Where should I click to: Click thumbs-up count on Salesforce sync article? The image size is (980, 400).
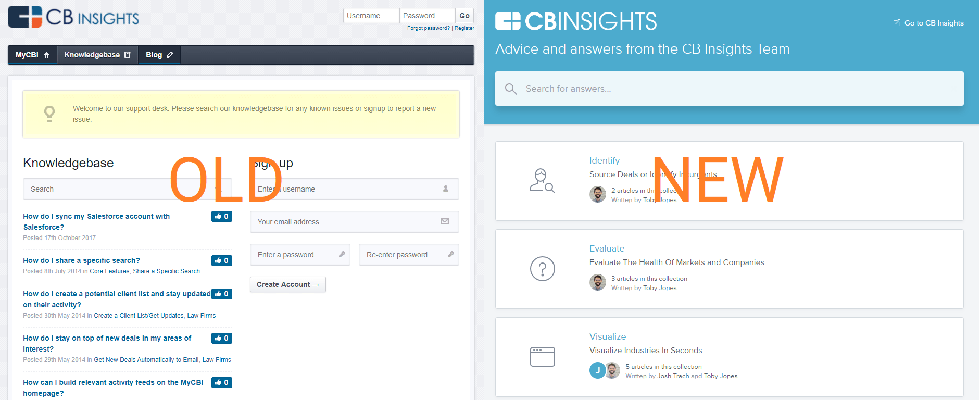coord(222,216)
